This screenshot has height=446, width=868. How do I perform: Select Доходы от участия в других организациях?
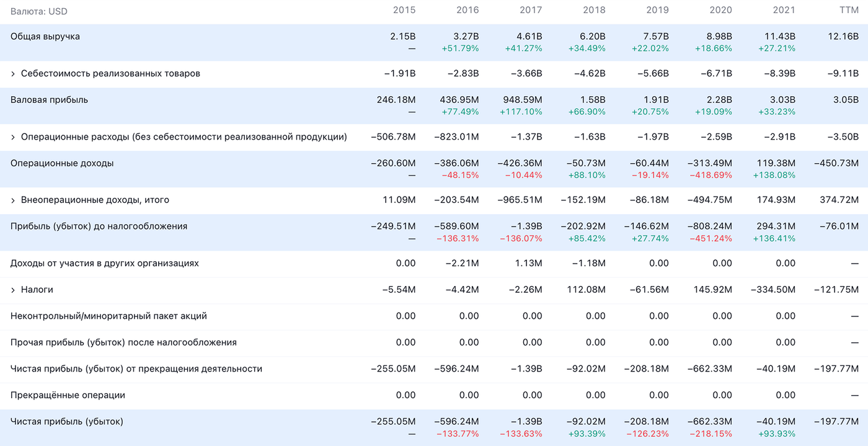click(105, 263)
